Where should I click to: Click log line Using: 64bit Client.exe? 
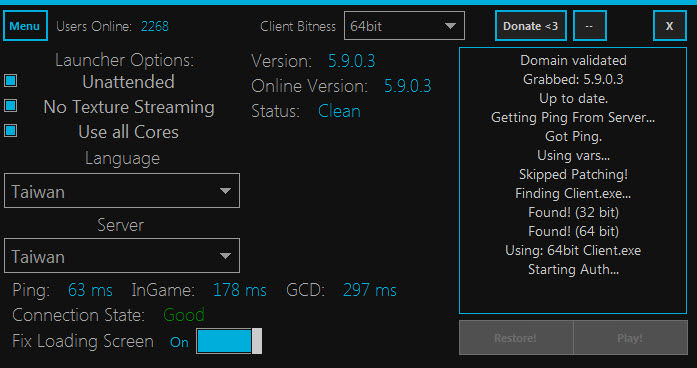pos(573,250)
